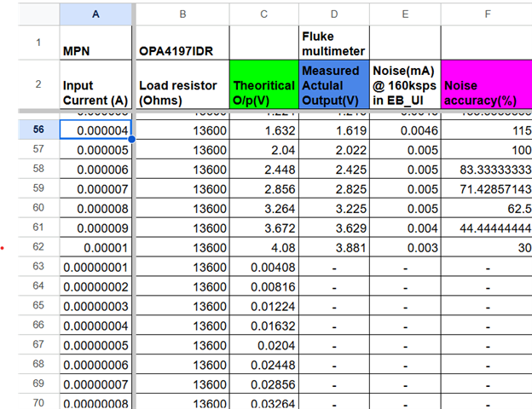Click cell with value 0.00000001

click(95, 267)
